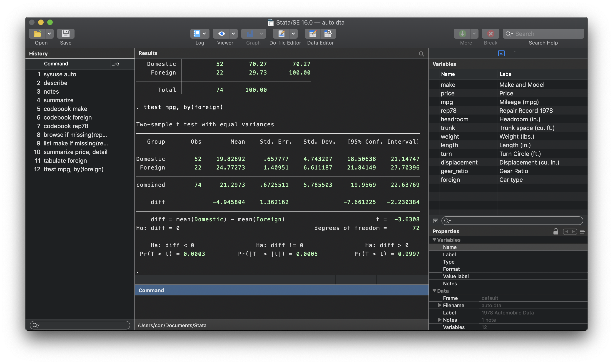Toggle the Properties lock icon
Viewport: 613px width, 364px height.
pyautogui.click(x=556, y=231)
